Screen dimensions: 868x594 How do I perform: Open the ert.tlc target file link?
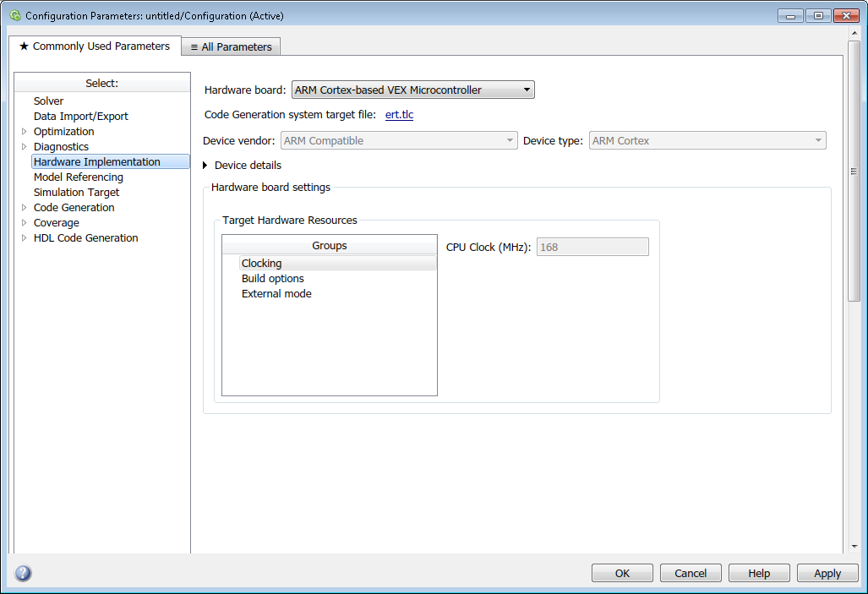tap(399, 115)
